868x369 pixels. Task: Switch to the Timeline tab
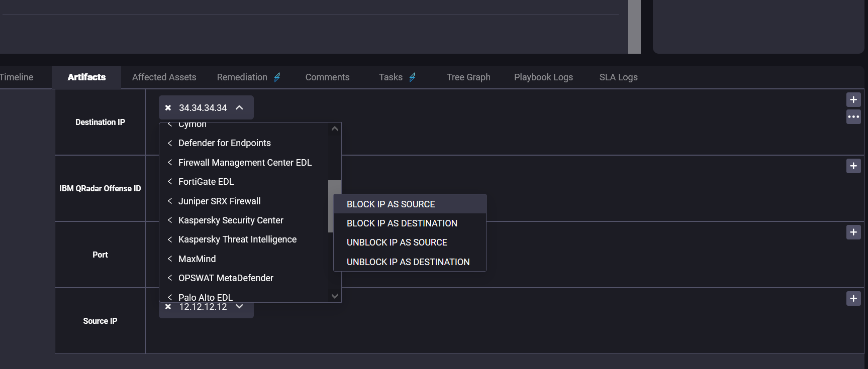point(17,77)
